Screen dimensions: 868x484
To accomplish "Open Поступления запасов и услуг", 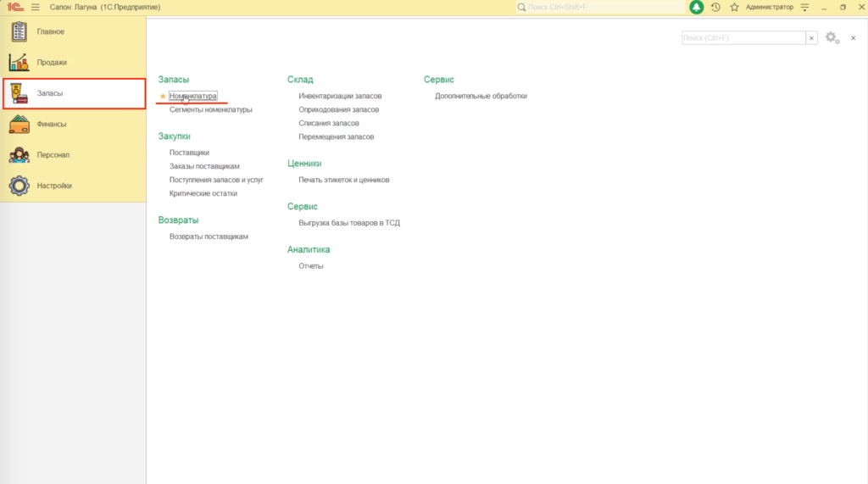I will [x=216, y=180].
